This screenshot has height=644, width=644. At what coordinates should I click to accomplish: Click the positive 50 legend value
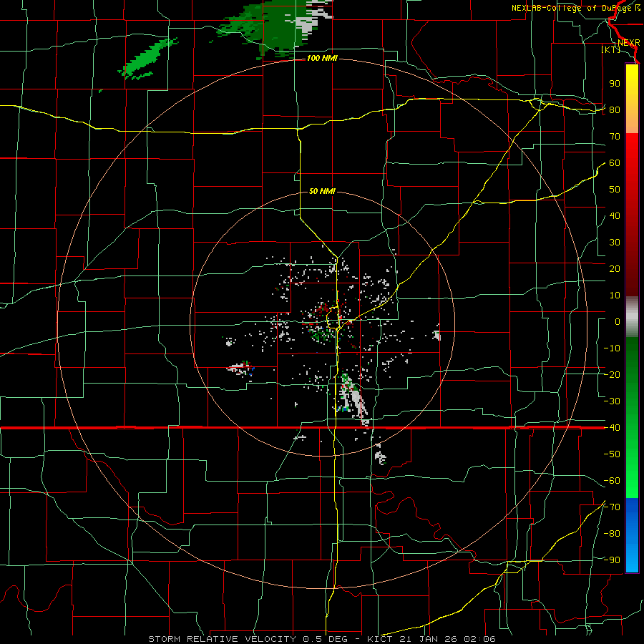[x=615, y=190]
